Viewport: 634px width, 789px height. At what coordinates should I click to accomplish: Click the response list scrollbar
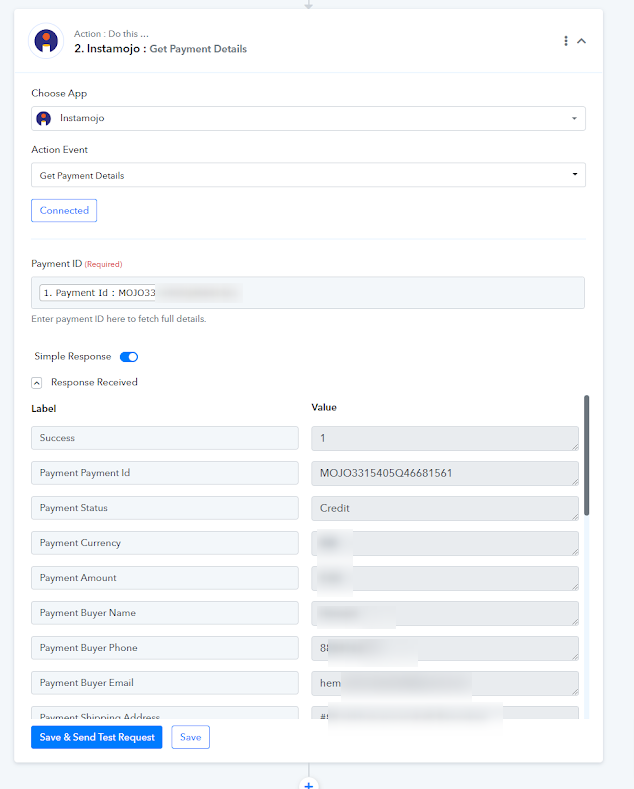[586, 455]
